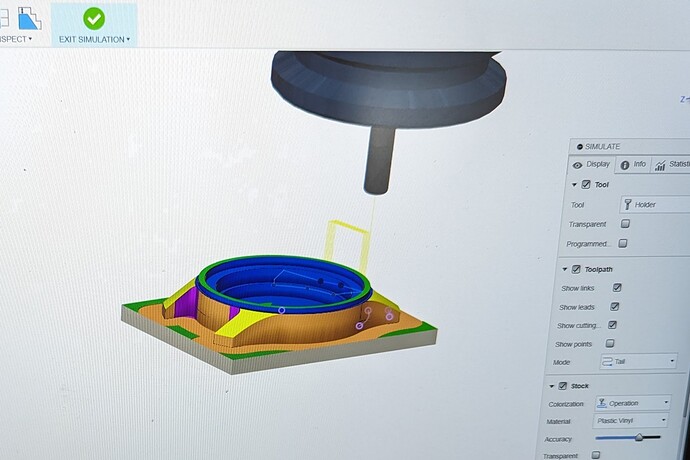The height and width of the screenshot is (460, 690).
Task: Click the eye icon on Display tab
Action: pyautogui.click(x=577, y=165)
